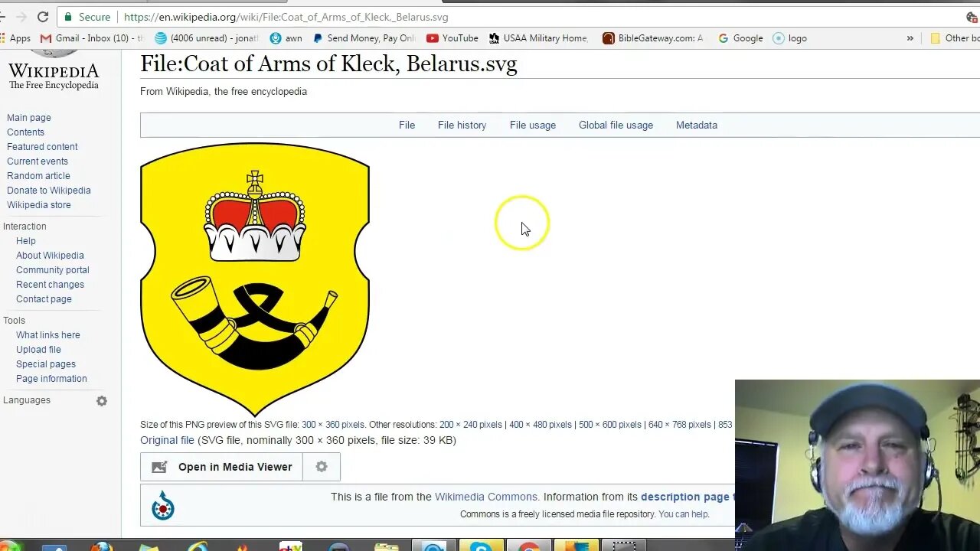This screenshot has height=551, width=980.
Task: Open Page information link
Action: tap(51, 379)
